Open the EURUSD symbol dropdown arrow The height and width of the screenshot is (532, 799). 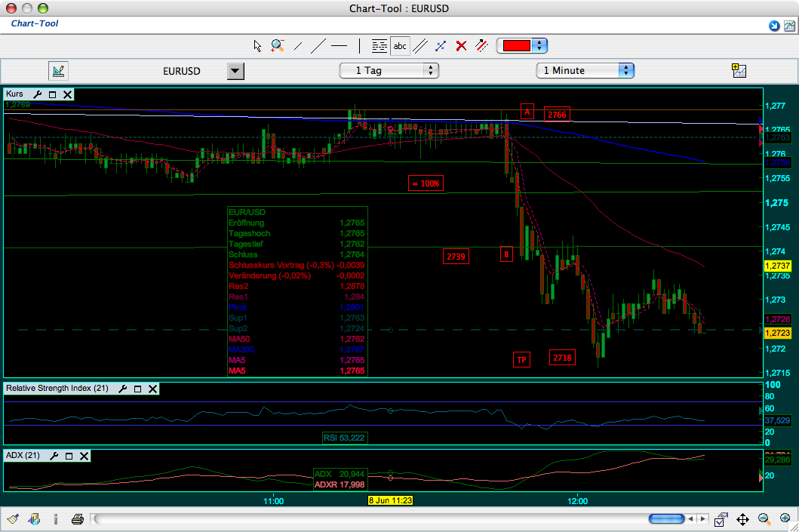pos(236,71)
